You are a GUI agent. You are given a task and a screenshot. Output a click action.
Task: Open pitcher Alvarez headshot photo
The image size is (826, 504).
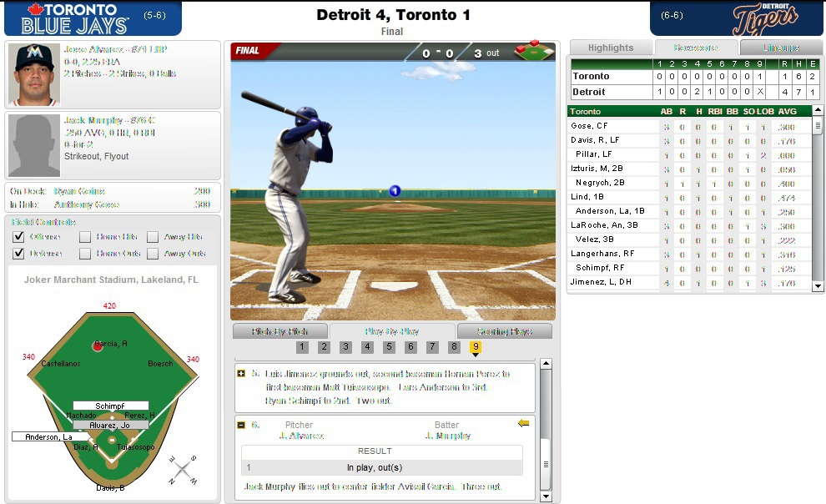[34, 75]
